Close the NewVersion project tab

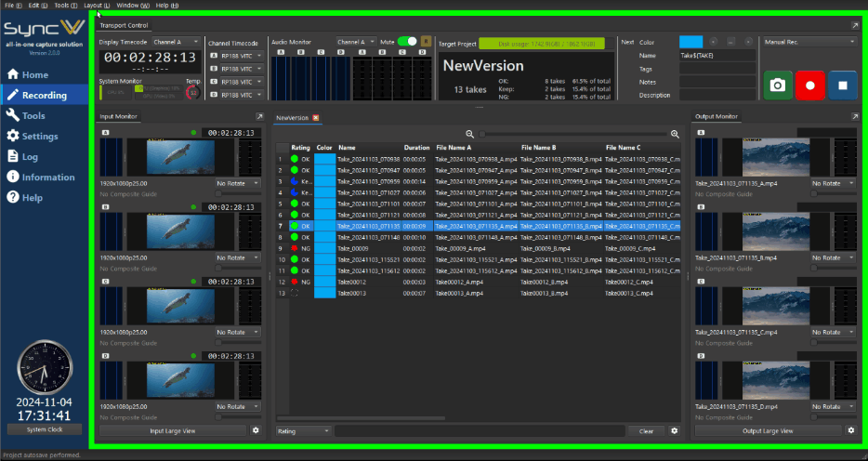coord(316,118)
